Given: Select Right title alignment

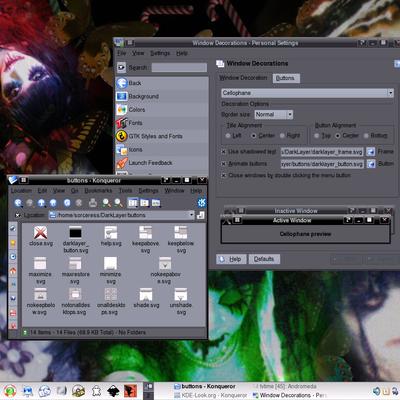Looking at the screenshot, I should (x=282, y=136).
